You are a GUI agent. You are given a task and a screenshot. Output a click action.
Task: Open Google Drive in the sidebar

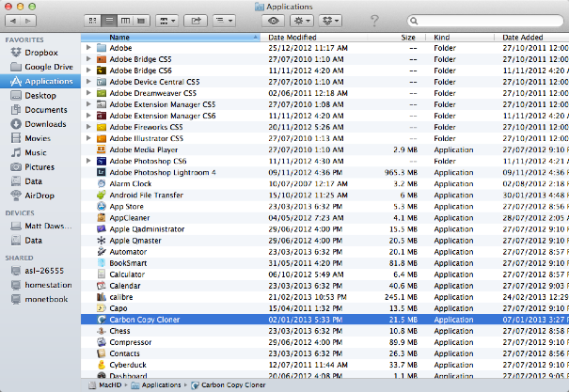pos(40,67)
